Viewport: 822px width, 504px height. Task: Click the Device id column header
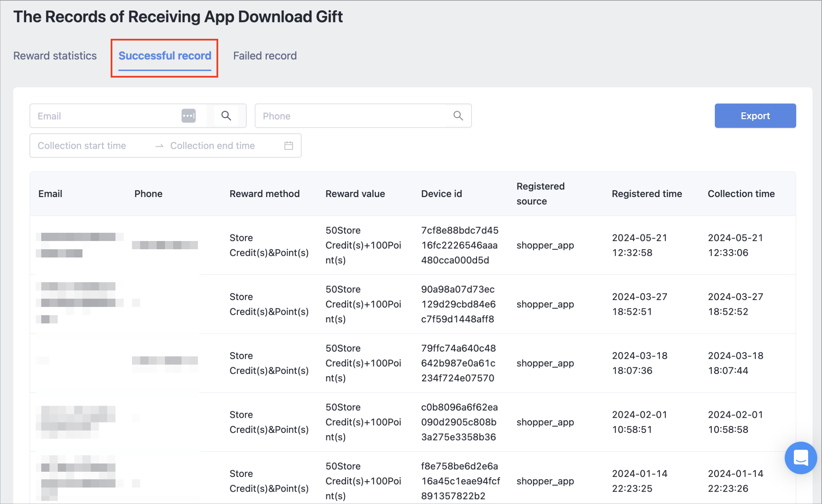tap(442, 194)
